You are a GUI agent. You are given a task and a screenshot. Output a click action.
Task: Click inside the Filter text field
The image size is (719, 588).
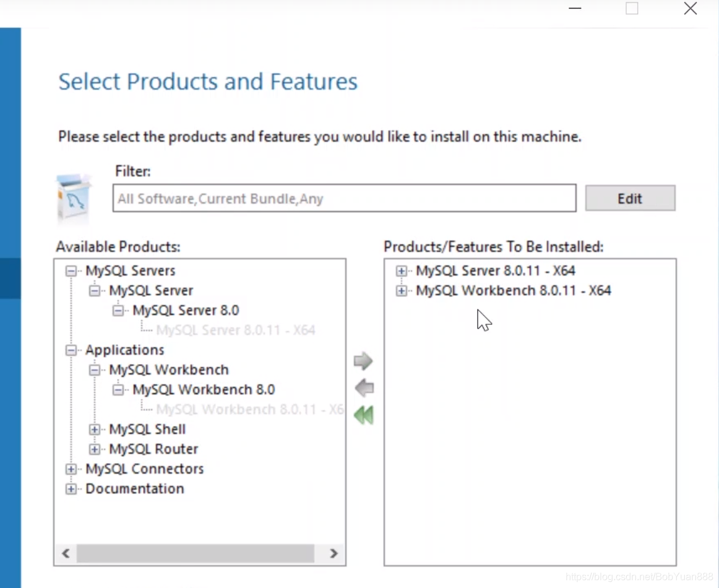pos(345,198)
